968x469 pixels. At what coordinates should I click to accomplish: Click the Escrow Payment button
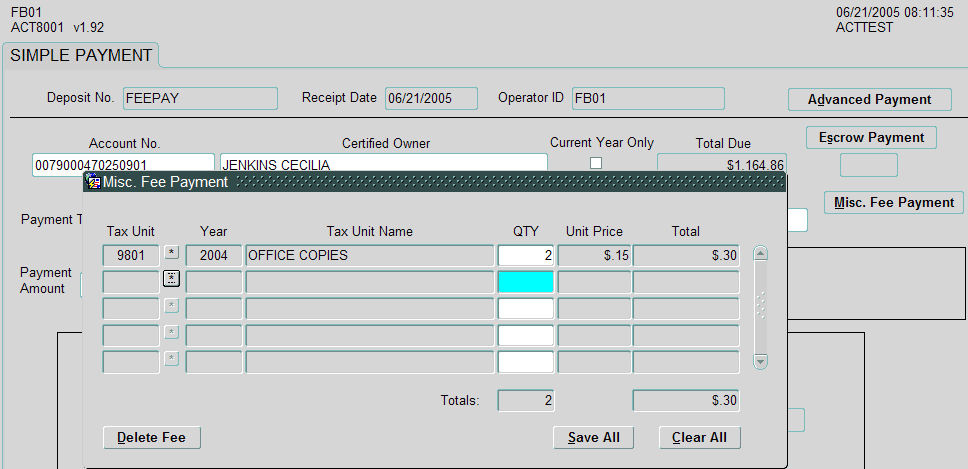tap(871, 137)
